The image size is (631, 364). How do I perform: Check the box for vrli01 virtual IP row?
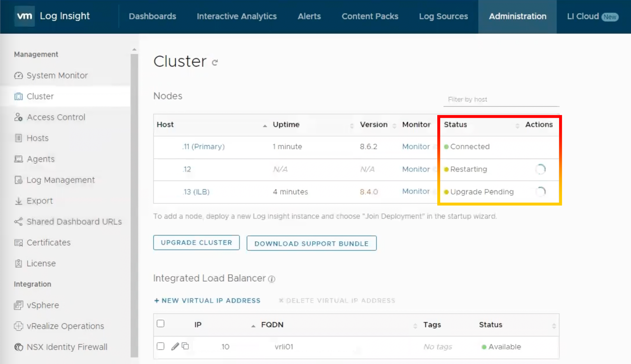[x=161, y=346]
